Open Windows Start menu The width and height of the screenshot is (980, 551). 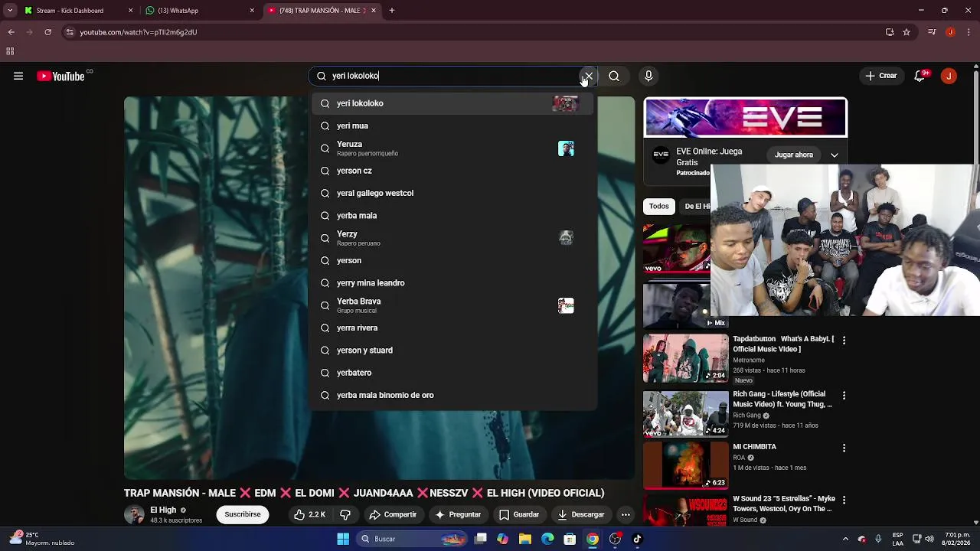click(343, 539)
